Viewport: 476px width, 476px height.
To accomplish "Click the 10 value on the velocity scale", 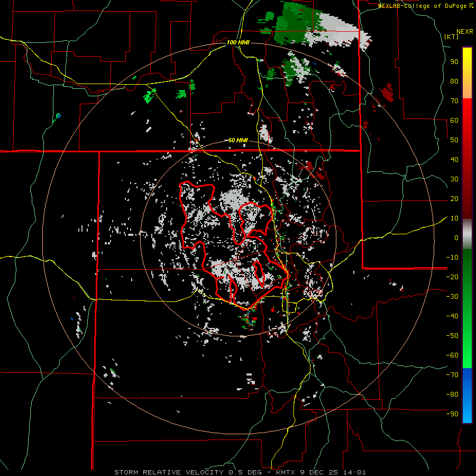I will tap(454, 218).
